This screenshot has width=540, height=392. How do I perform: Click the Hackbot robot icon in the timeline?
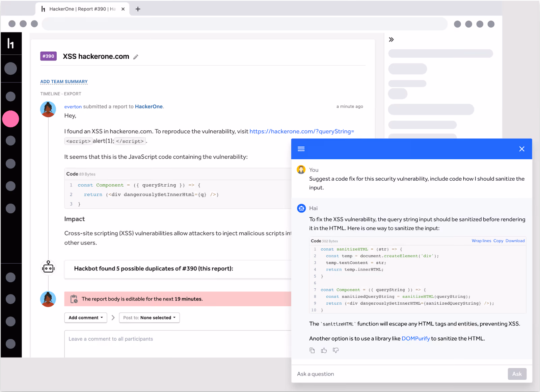pyautogui.click(x=48, y=268)
